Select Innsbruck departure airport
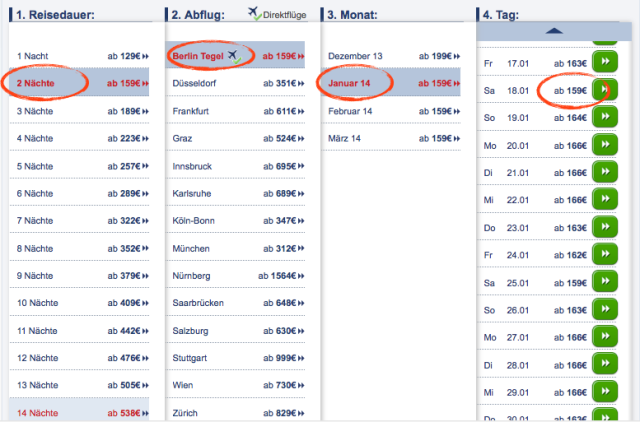Screen dimensions: 640x422 click(x=235, y=166)
